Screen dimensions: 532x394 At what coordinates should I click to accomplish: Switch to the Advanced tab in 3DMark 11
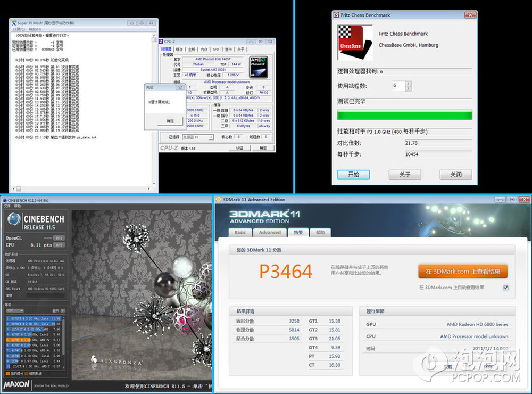(x=270, y=232)
